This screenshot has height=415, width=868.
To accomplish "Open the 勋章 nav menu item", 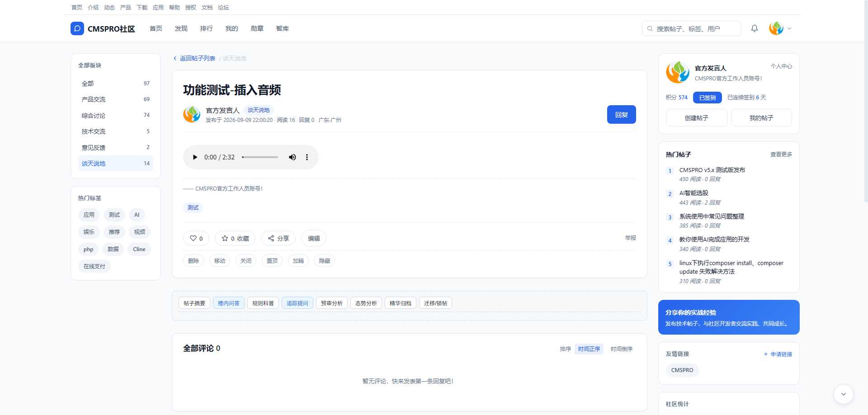I will pyautogui.click(x=257, y=28).
